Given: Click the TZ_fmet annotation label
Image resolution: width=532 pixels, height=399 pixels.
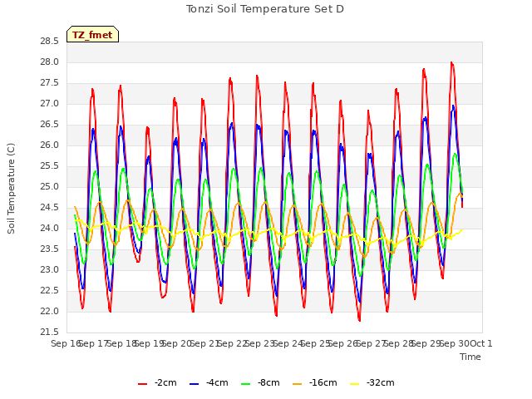Looking at the screenshot, I should tap(92, 35).
